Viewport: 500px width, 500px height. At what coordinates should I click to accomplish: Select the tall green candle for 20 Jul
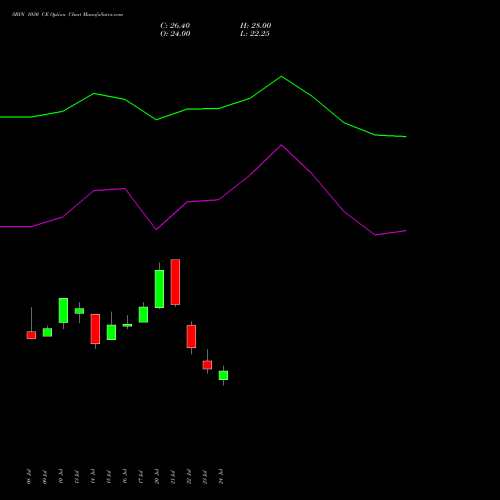point(159,289)
